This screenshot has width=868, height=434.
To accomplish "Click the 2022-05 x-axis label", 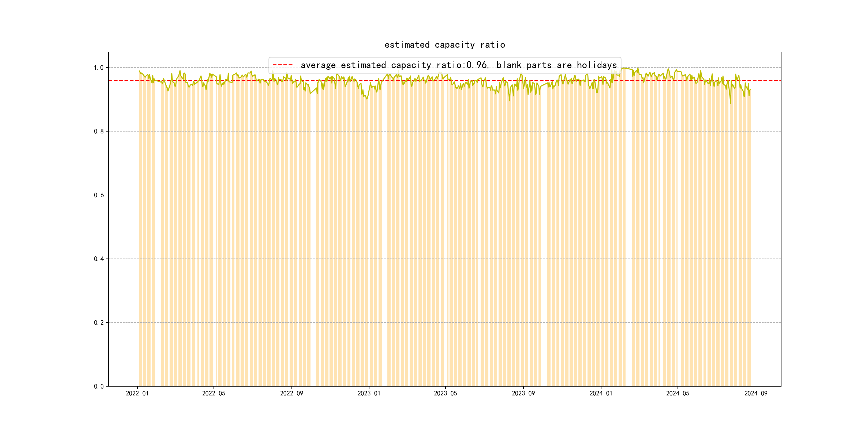I will point(214,393).
